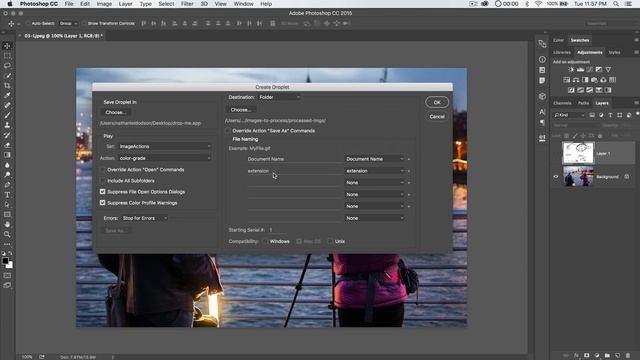Click Cancel in Create Droplet dialog

[x=437, y=117]
